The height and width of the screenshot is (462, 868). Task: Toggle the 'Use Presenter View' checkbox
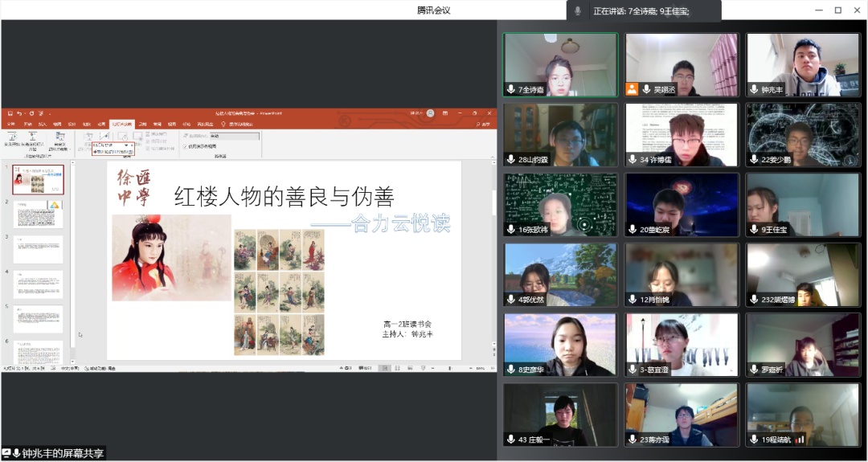pos(185,146)
